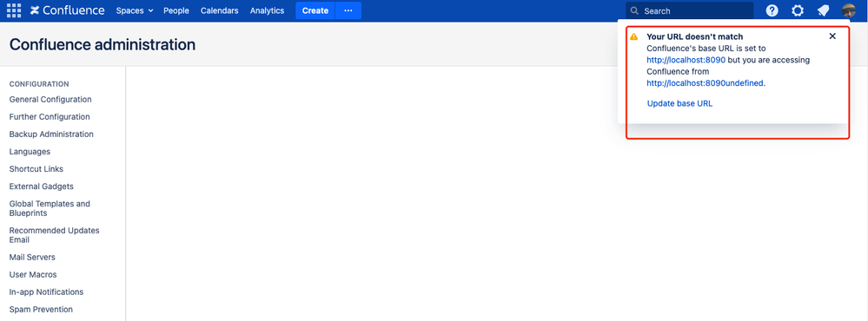
Task: Open the http://localhost:8090undefined link
Action: click(706, 83)
